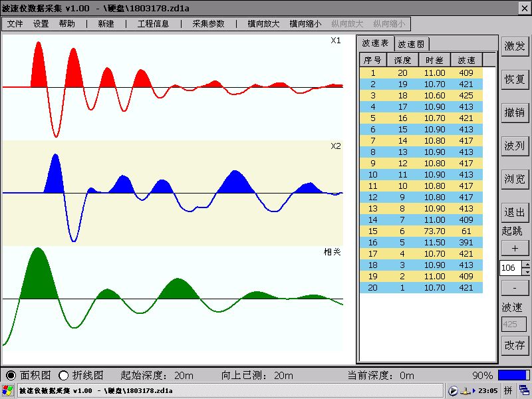Switch to the 波速图 tab
The height and width of the screenshot is (399, 532).
411,44
